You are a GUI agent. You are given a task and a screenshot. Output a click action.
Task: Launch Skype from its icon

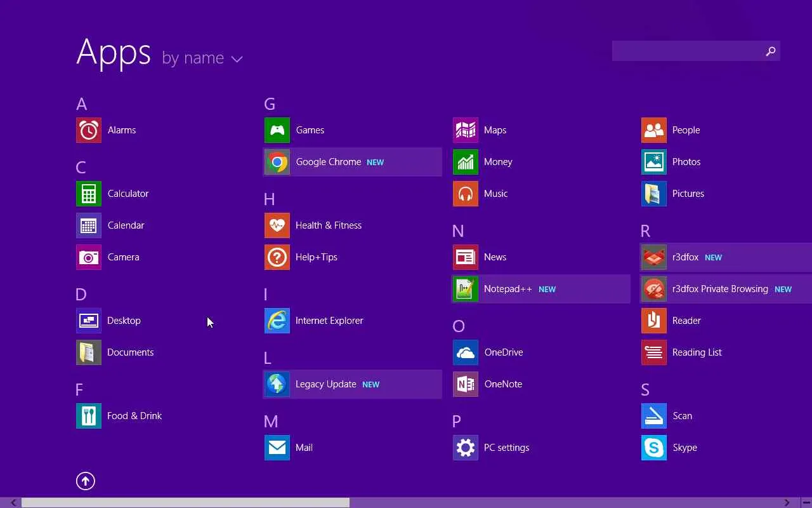(x=654, y=448)
